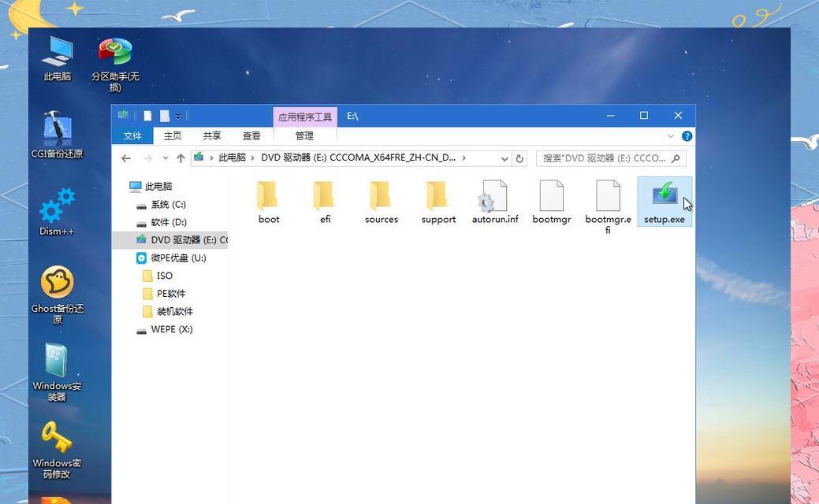Go back with the left arrow
The image size is (819, 504).
pyautogui.click(x=126, y=158)
